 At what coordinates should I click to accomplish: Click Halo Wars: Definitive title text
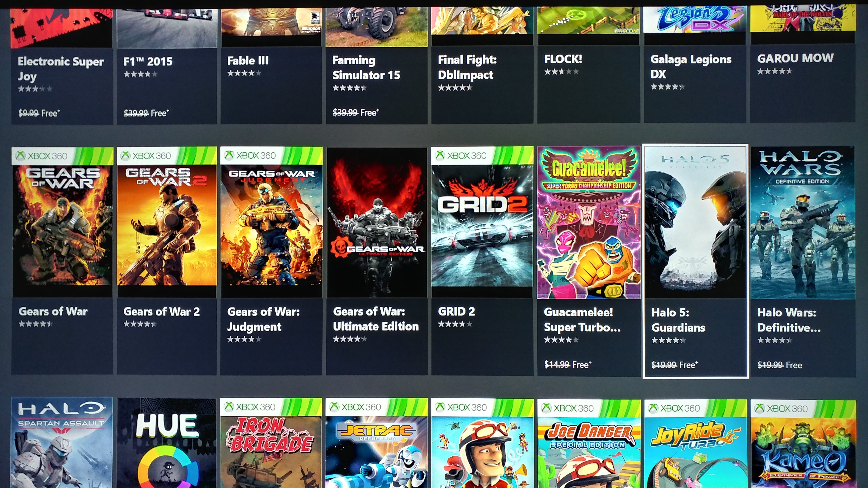789,320
